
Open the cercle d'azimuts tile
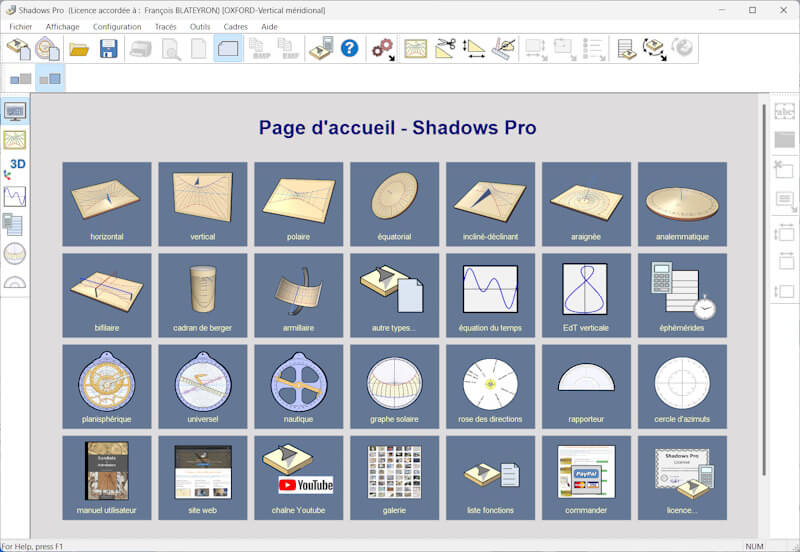click(x=682, y=387)
